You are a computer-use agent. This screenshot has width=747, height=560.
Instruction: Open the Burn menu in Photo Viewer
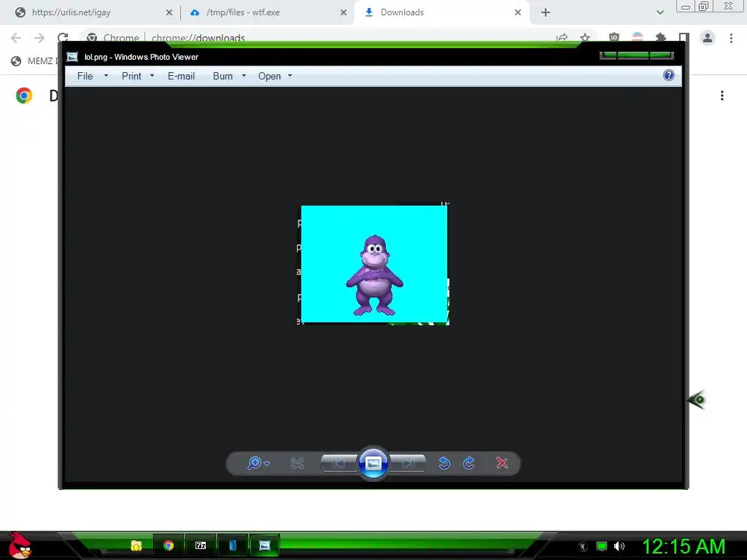tap(222, 76)
